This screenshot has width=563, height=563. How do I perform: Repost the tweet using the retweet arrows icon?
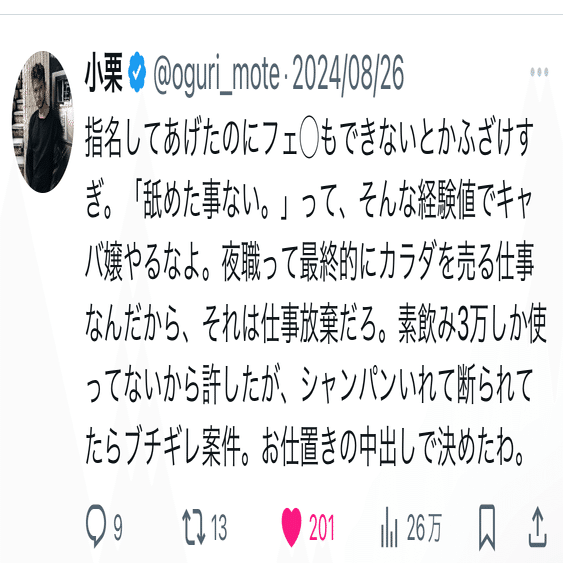(x=194, y=527)
